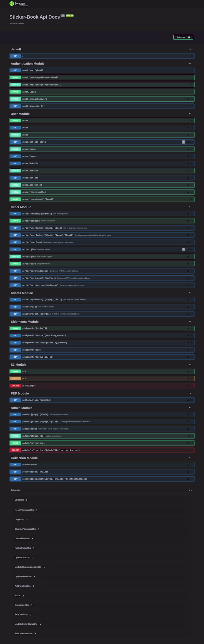Image resolution: width=204 pixels, height=644 pixels.
Task: Collapse the Schemas section
Action: [190, 490]
